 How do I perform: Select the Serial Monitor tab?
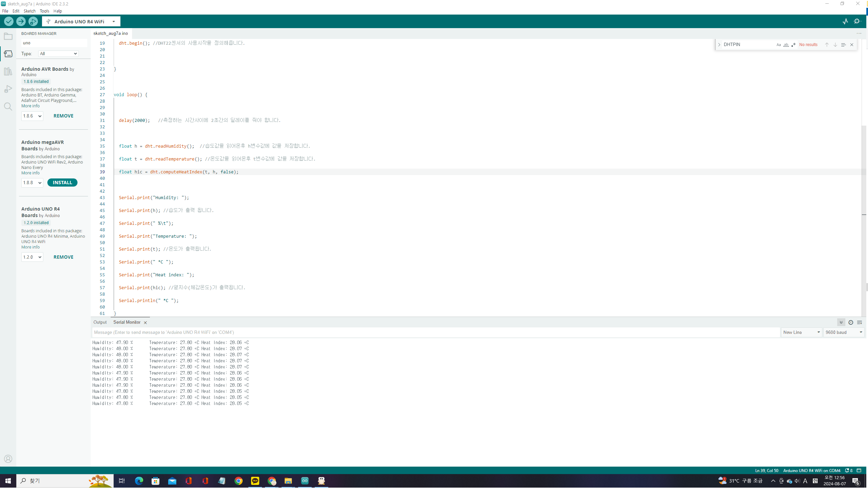pyautogui.click(x=127, y=322)
